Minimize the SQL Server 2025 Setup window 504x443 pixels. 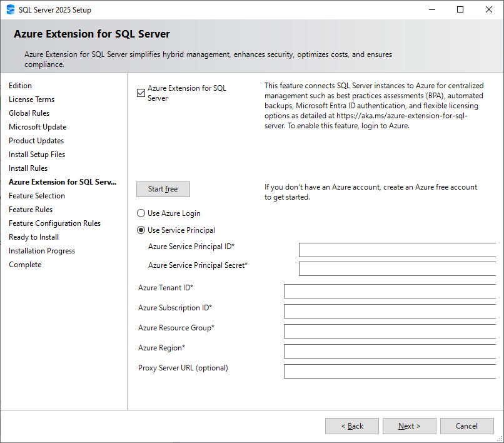coord(432,9)
